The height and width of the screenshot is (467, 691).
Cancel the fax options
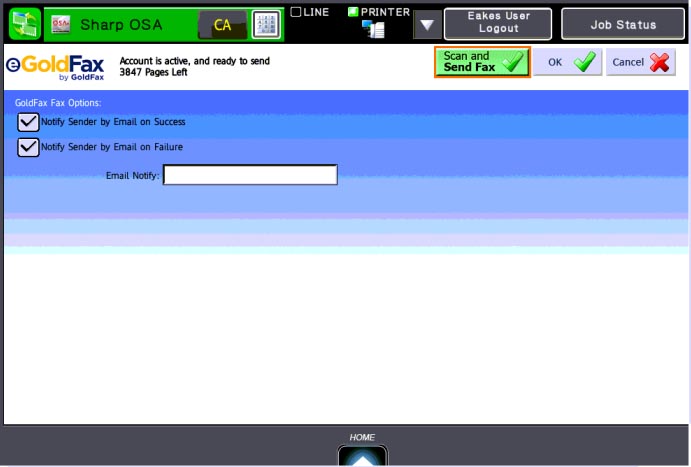(641, 62)
